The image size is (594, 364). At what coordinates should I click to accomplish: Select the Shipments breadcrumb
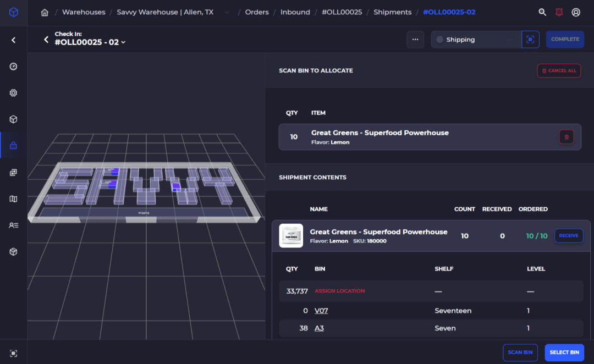[393, 12]
